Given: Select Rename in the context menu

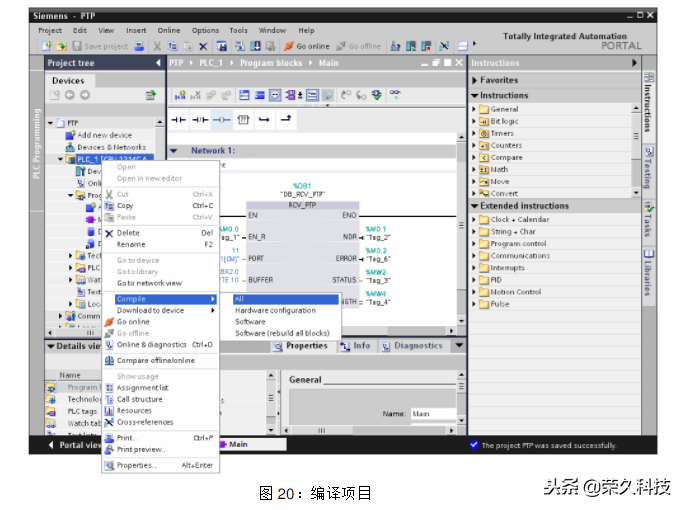Looking at the screenshot, I should pos(160,244).
